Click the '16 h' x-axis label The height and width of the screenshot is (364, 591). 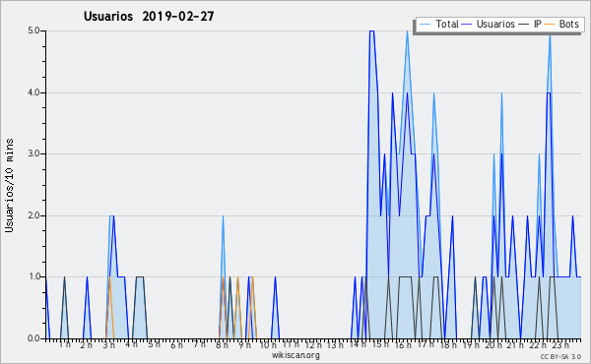coord(403,345)
